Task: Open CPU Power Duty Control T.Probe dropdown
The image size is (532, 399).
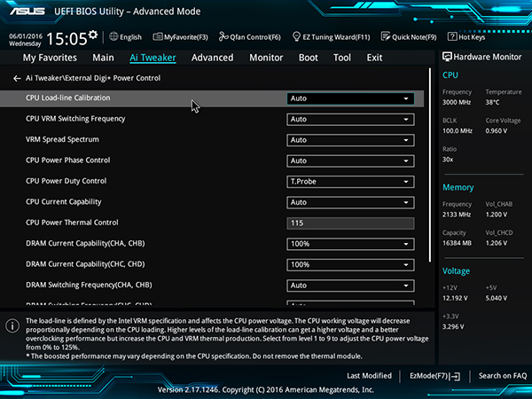Action: 350,182
